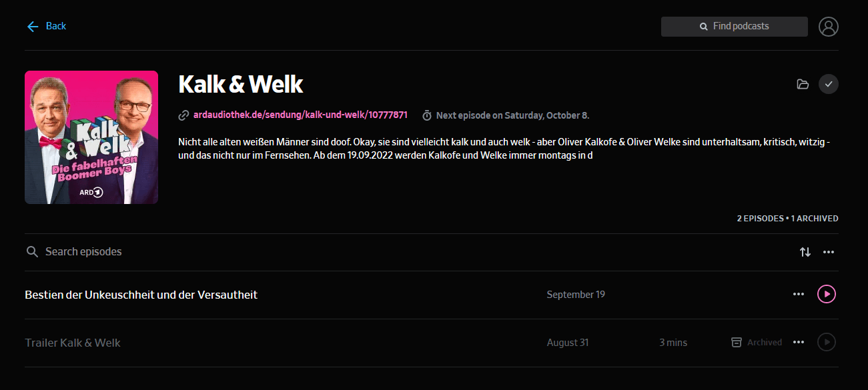The width and height of the screenshot is (868, 390).
Task: Click the sort episodes arrows icon
Action: click(805, 252)
